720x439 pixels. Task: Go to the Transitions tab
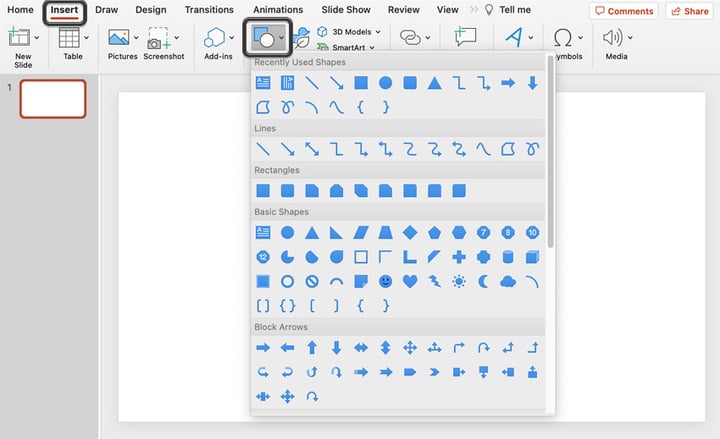tap(209, 10)
